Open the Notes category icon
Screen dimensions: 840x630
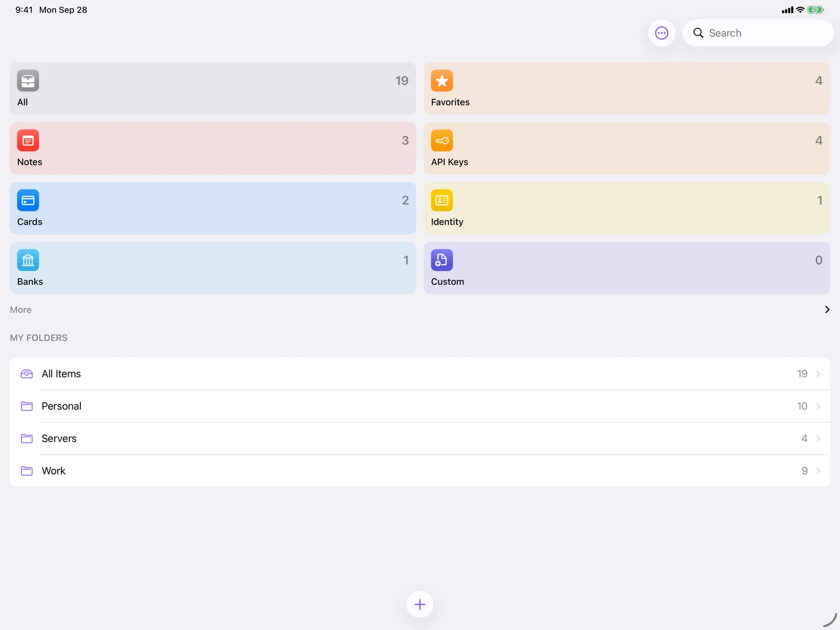[28, 141]
